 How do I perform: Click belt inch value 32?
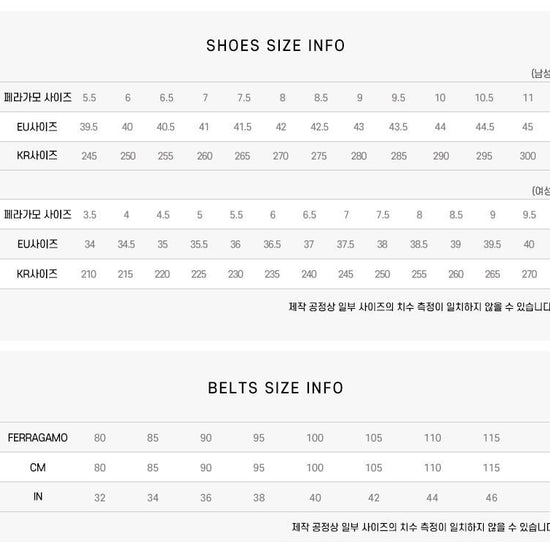pos(100,498)
